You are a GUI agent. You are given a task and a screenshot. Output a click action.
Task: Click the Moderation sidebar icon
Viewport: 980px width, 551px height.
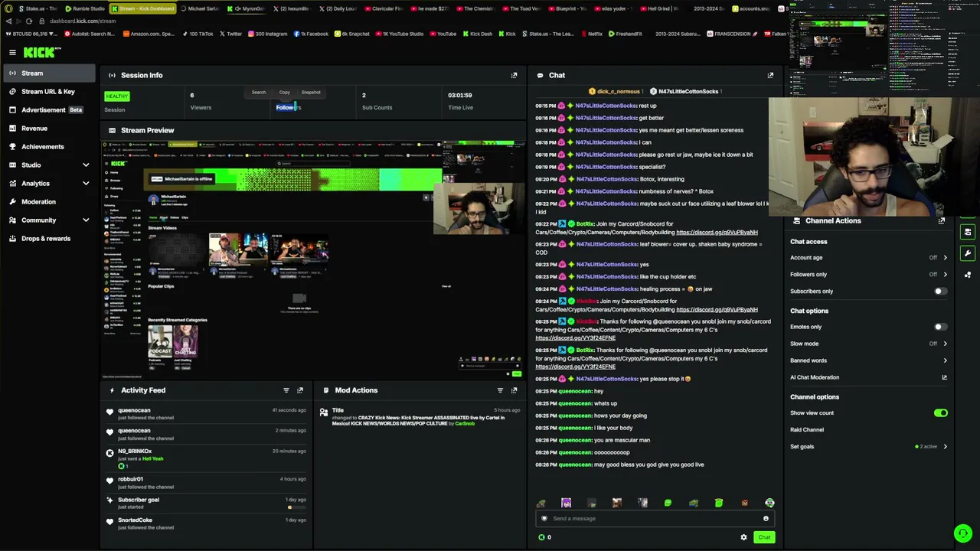[x=12, y=201]
